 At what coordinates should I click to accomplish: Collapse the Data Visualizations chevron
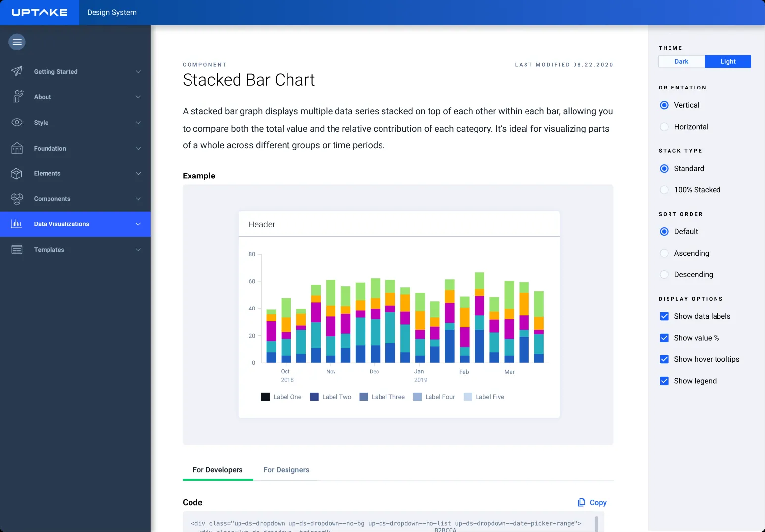tap(138, 224)
